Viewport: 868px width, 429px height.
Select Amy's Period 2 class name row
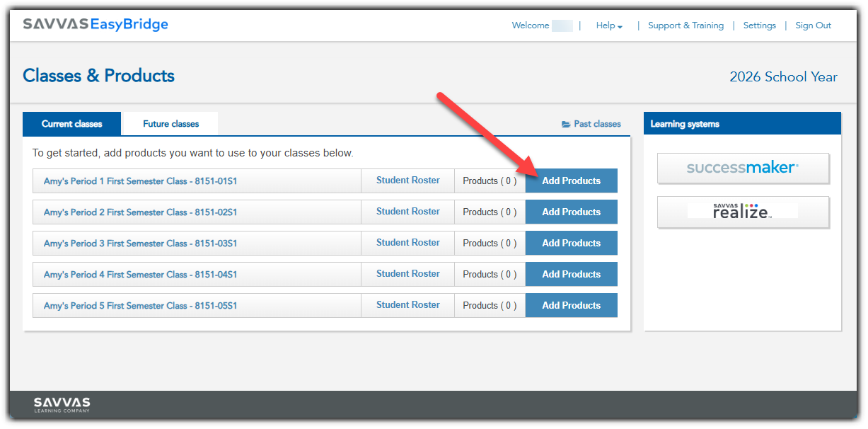tap(141, 211)
